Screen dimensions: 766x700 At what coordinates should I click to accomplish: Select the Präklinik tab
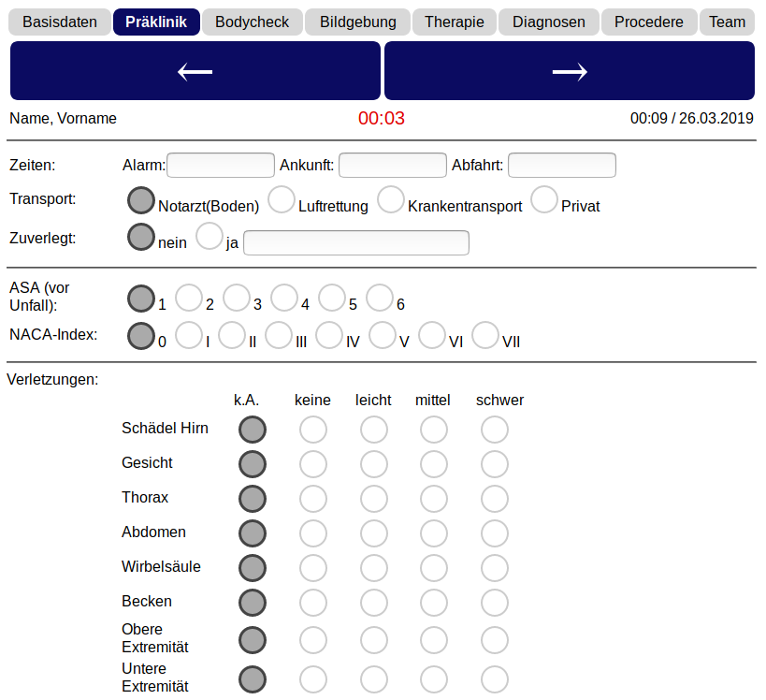click(156, 22)
